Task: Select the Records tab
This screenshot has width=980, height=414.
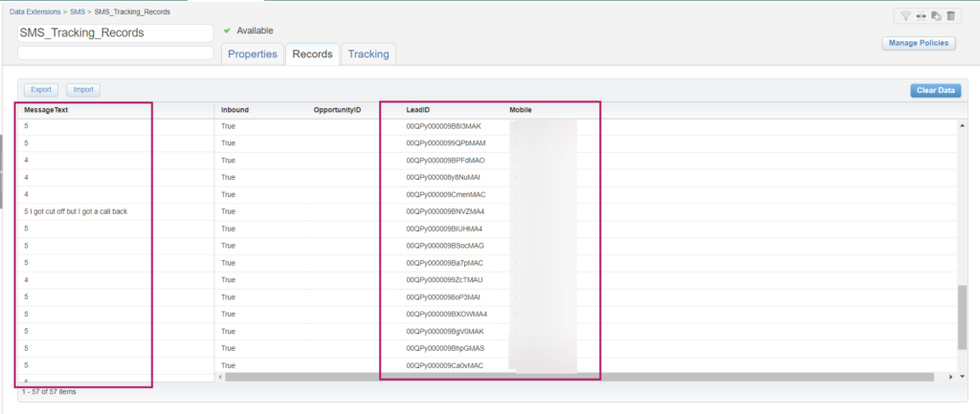Action: pyautogui.click(x=313, y=54)
